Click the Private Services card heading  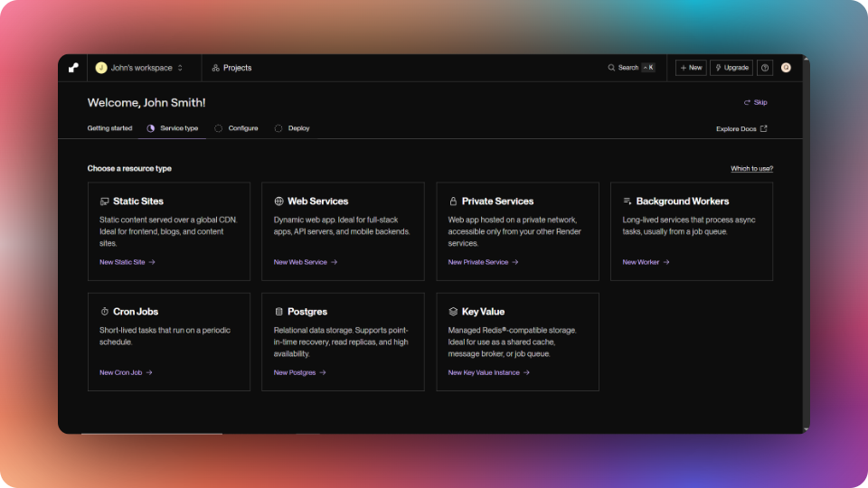tap(497, 202)
